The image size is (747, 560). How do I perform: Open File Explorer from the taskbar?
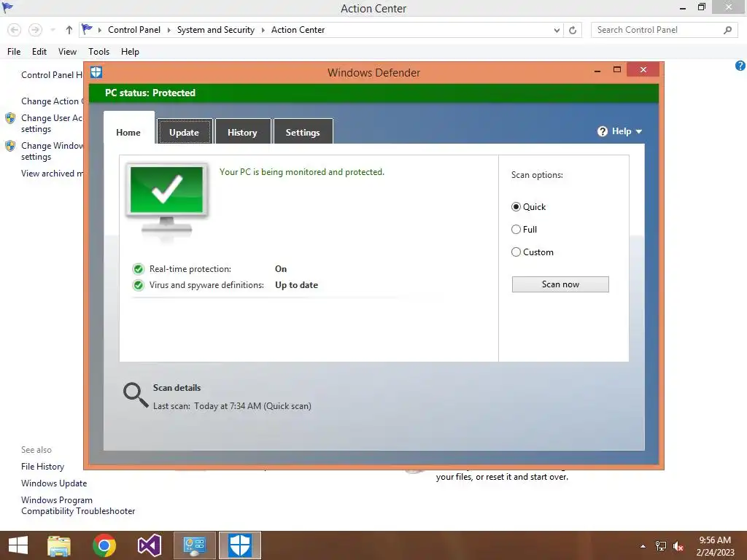point(59,545)
